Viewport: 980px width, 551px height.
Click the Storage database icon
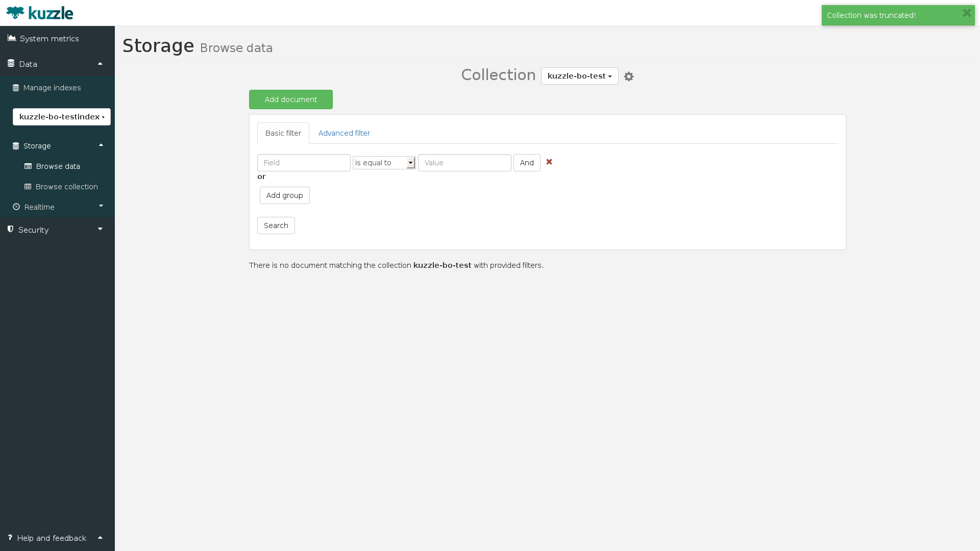(x=16, y=146)
